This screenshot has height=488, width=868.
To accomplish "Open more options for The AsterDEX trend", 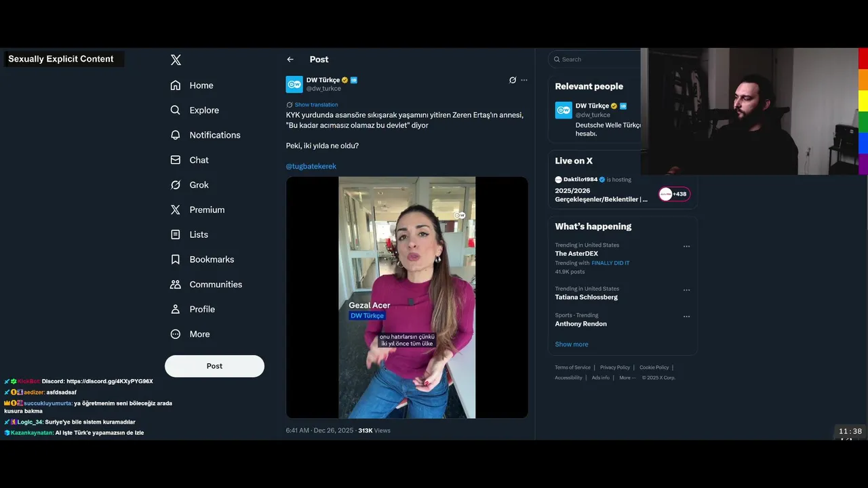I will (x=686, y=247).
